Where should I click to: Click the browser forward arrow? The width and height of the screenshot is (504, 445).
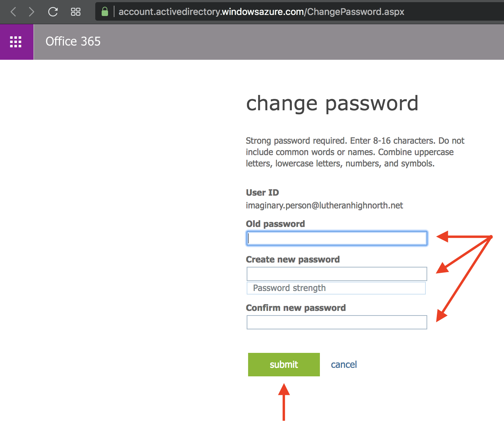(31, 12)
